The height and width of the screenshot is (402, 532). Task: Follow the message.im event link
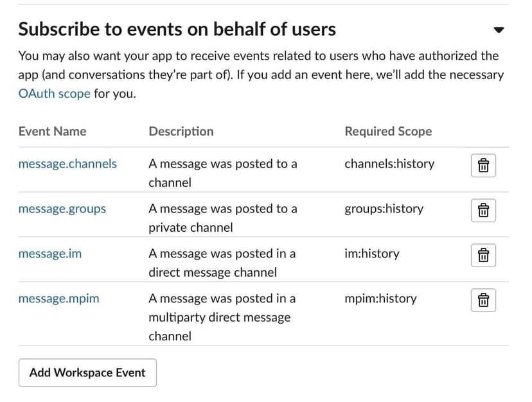point(50,254)
